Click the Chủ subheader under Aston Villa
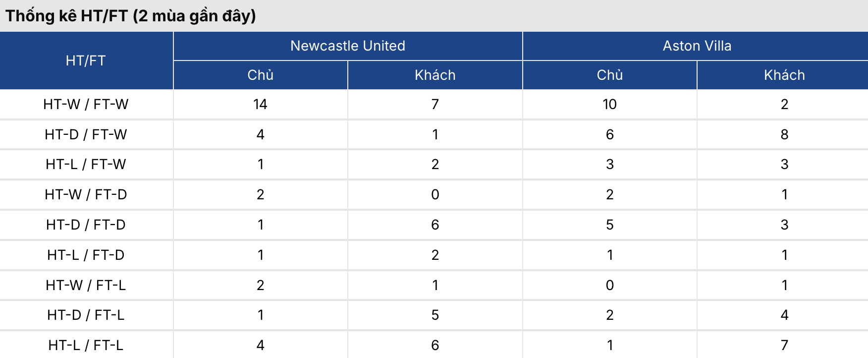Viewport: 868px width, 358px height. tap(609, 75)
